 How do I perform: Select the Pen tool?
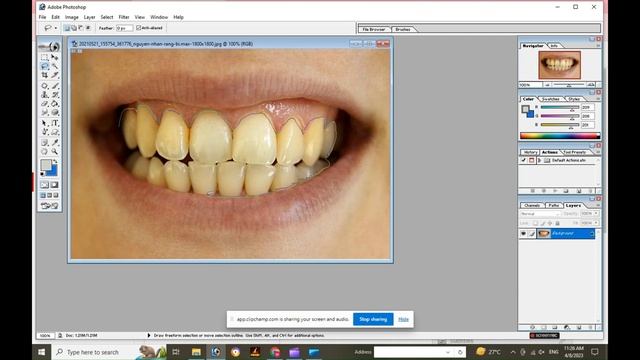point(44,132)
